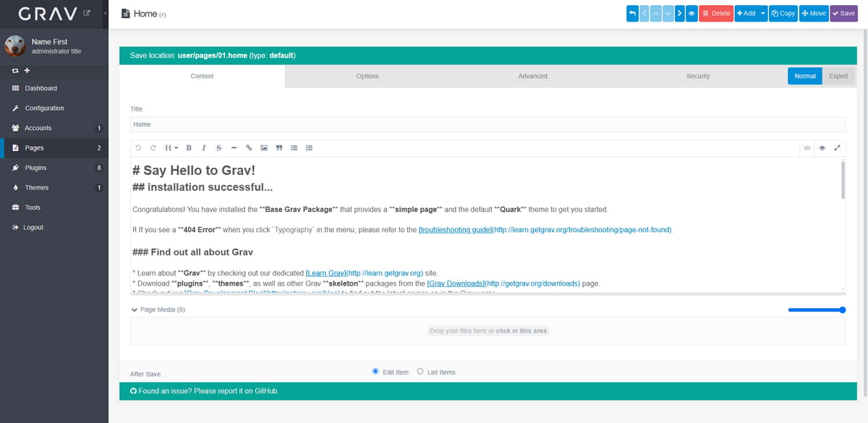Screen dimensions: 868x423
Task: Click the redo icon in editor toolbar
Action: click(x=153, y=148)
